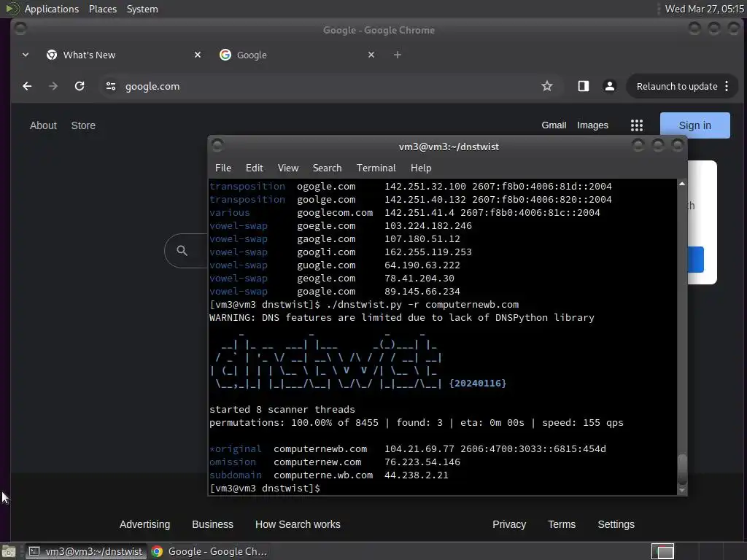747x560 pixels.
Task: Close the Google tab
Action: (x=371, y=55)
